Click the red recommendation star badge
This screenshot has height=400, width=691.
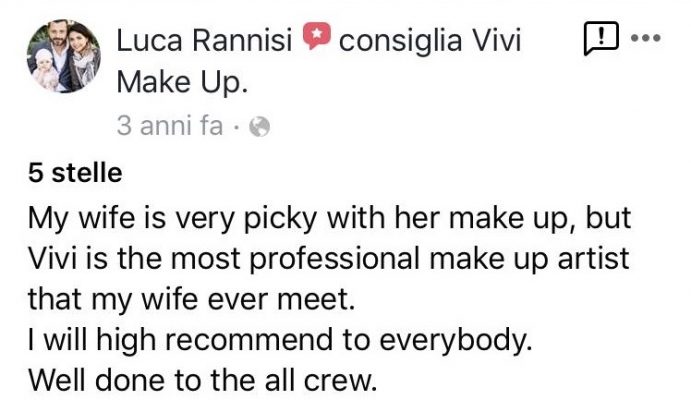point(318,42)
